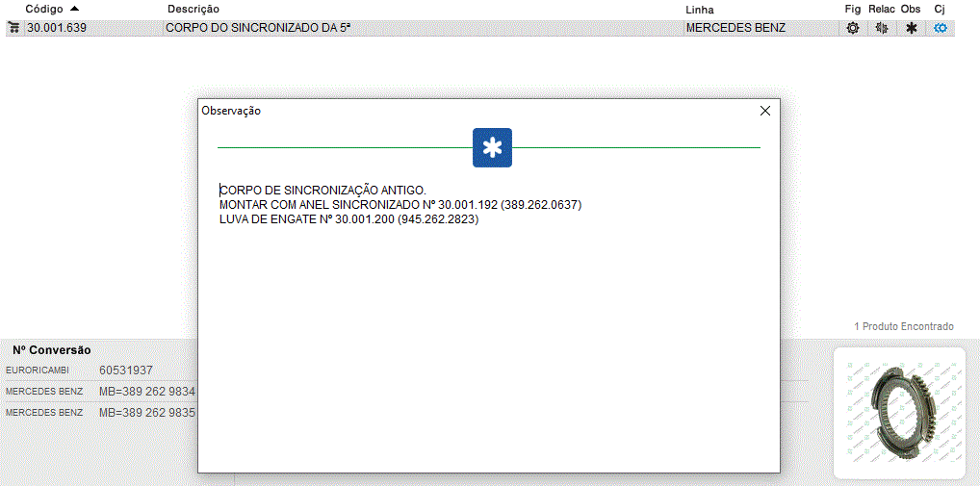This screenshot has width=980, height=486.
Task: Click the Linha column header
Action: (x=700, y=9)
